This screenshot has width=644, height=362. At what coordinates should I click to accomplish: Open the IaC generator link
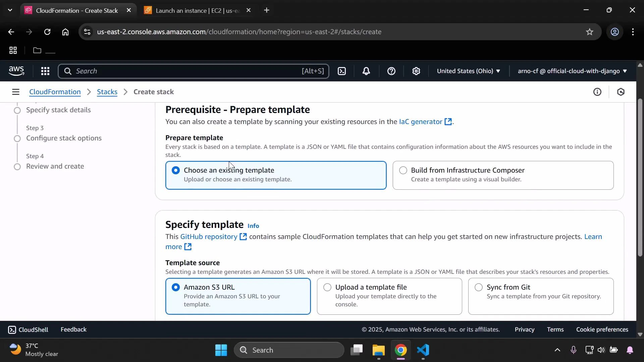(421, 122)
